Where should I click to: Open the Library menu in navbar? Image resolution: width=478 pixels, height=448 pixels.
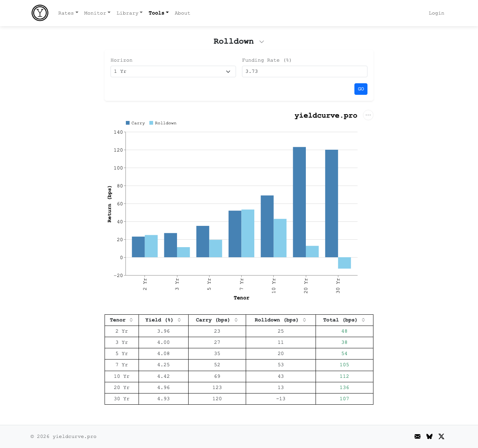click(129, 13)
